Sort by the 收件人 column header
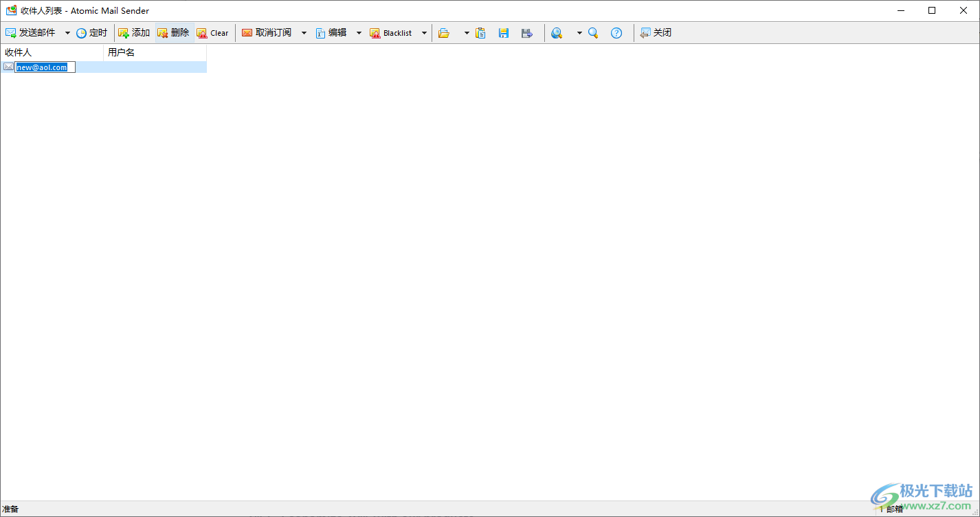Image resolution: width=980 pixels, height=517 pixels. (52, 52)
